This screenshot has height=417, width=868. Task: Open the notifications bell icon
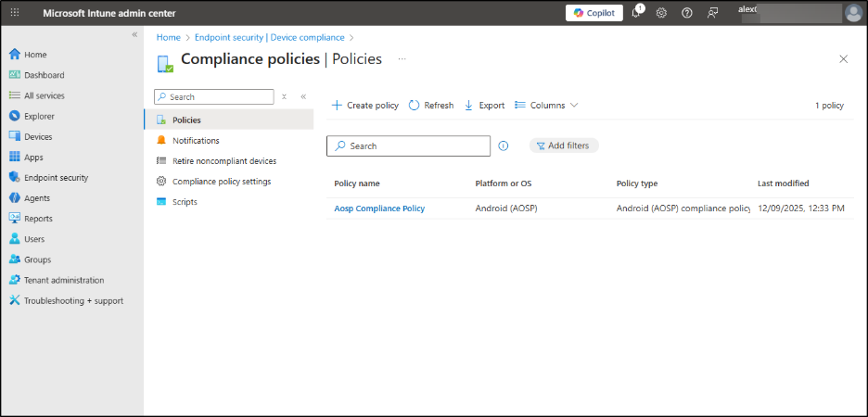click(x=638, y=13)
